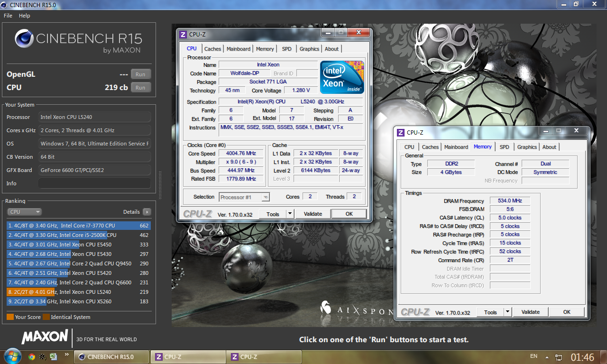607x364 pixels.
Task: Click the orange Your Score legend swatch
Action: 10,317
